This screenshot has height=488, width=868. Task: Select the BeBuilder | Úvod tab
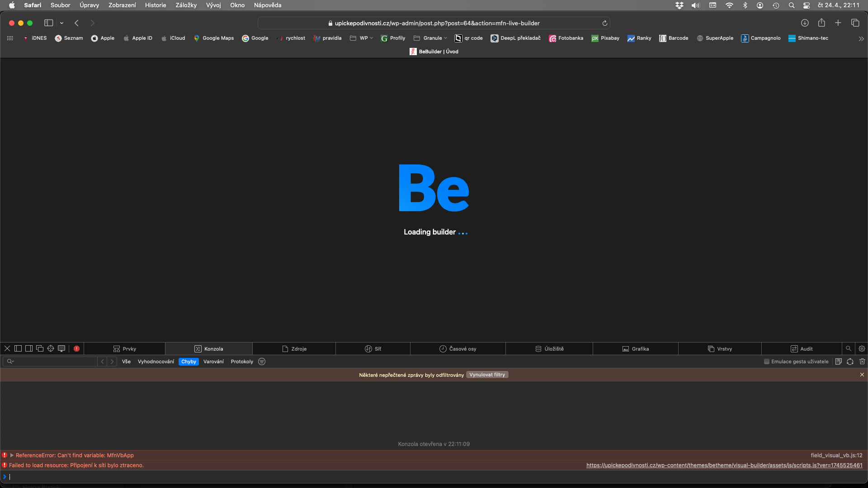[434, 52]
